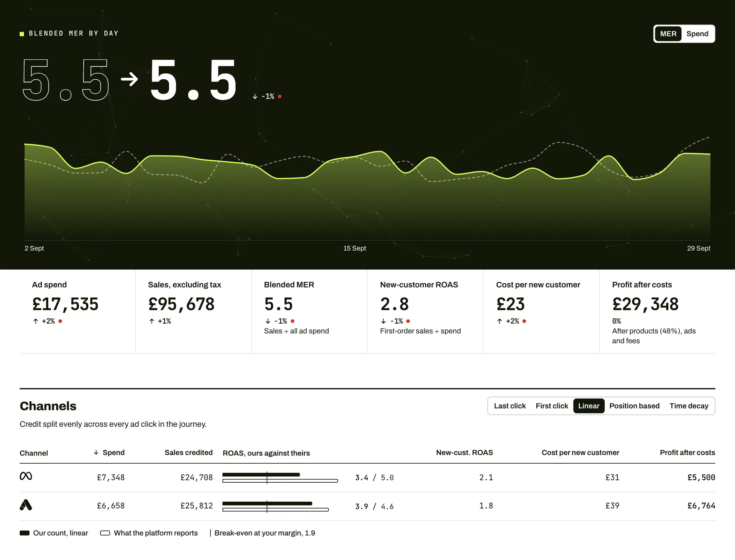Click the Cost per new customer value £23
735x560 pixels.
click(x=511, y=304)
